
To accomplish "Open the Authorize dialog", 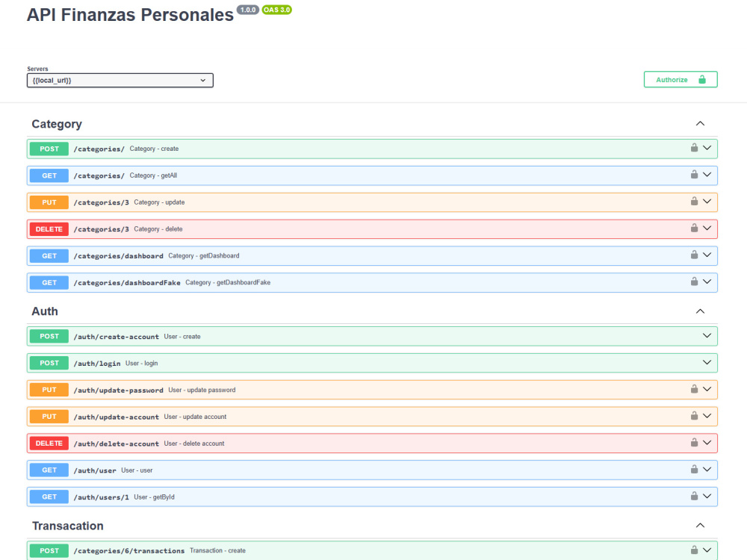I will 681,80.
